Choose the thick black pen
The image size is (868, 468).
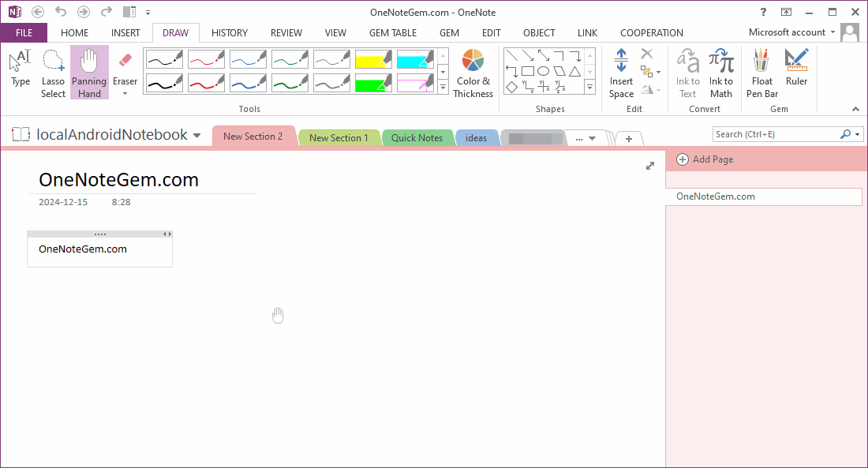pyautogui.click(x=164, y=84)
